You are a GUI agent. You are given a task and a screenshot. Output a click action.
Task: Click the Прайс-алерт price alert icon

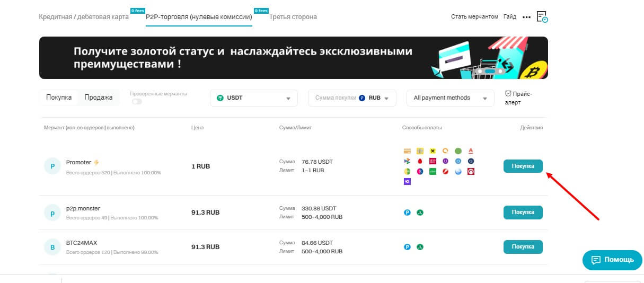508,93
